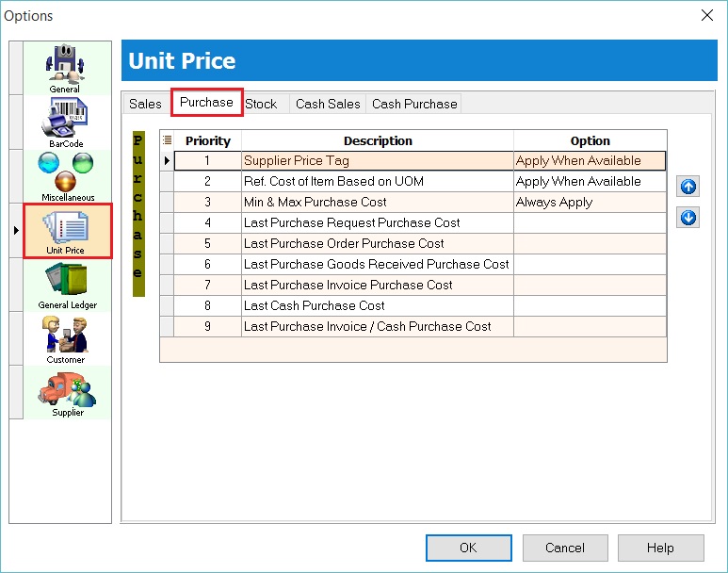728x573 pixels.
Task: Click grid selector icon in header corner
Action: coord(167,140)
